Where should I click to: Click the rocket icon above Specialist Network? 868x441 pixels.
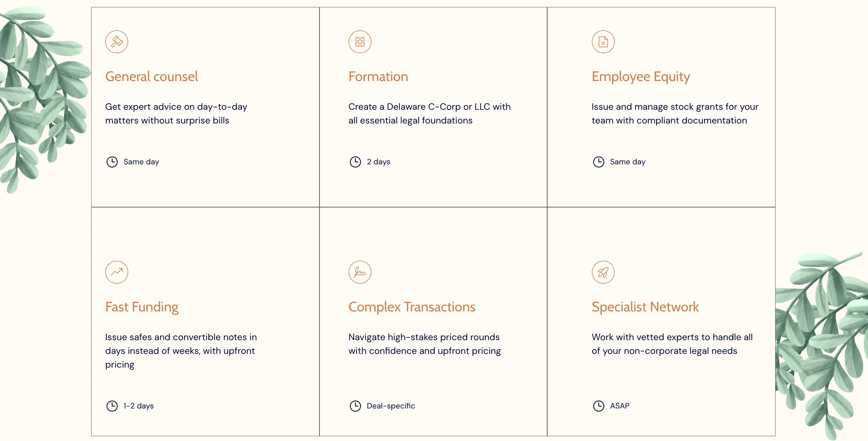603,272
